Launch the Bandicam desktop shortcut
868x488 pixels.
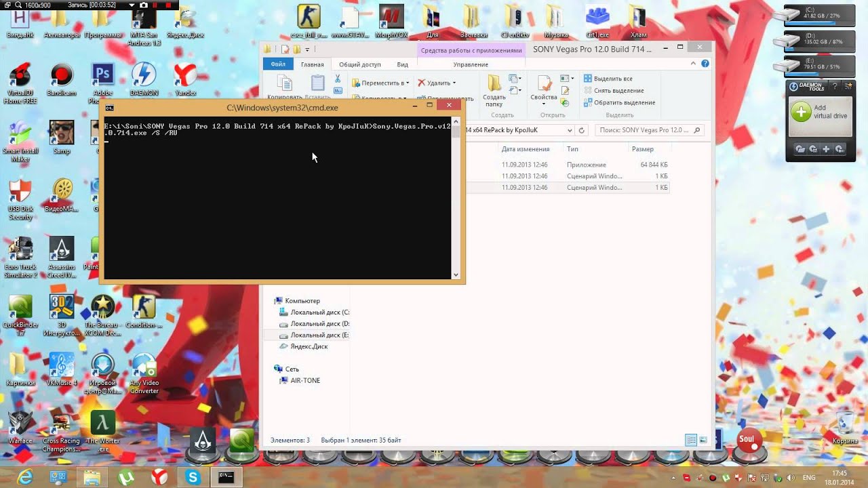62,80
